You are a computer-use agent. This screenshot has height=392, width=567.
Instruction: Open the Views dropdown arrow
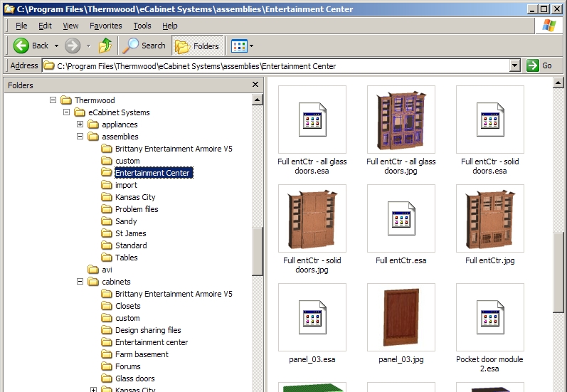coord(252,46)
